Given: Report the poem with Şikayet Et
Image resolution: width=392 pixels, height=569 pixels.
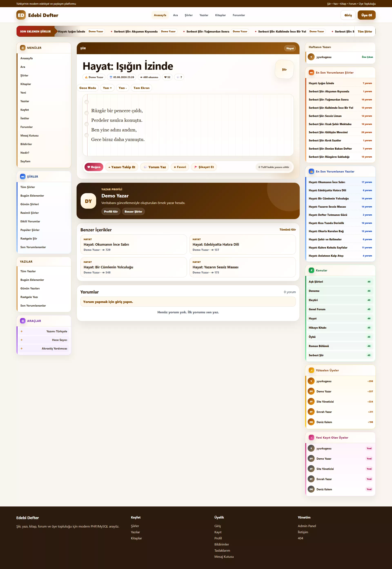Looking at the screenshot, I should tap(204, 167).
